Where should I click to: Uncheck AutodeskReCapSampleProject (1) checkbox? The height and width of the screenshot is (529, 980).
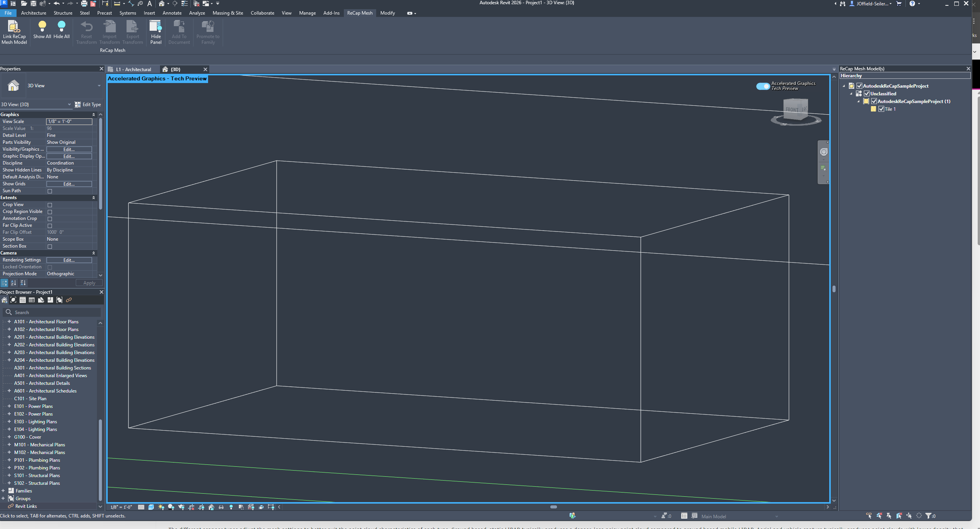(874, 101)
